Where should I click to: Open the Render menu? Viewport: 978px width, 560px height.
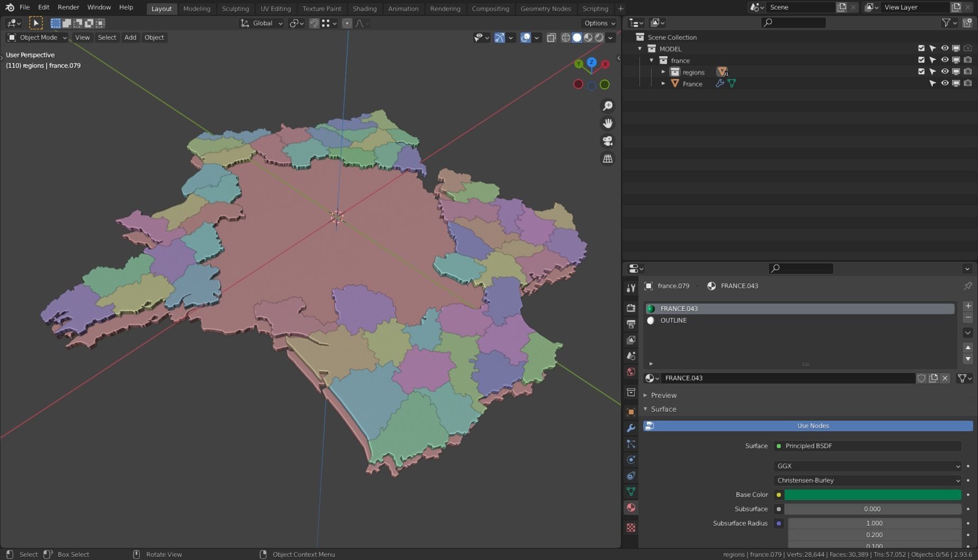click(68, 7)
